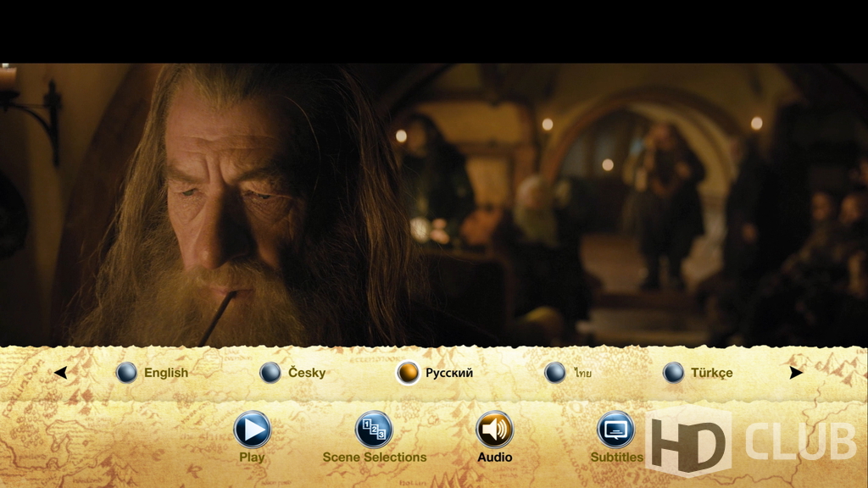Click the Play icon
This screenshot has height=488, width=868.
[252, 430]
